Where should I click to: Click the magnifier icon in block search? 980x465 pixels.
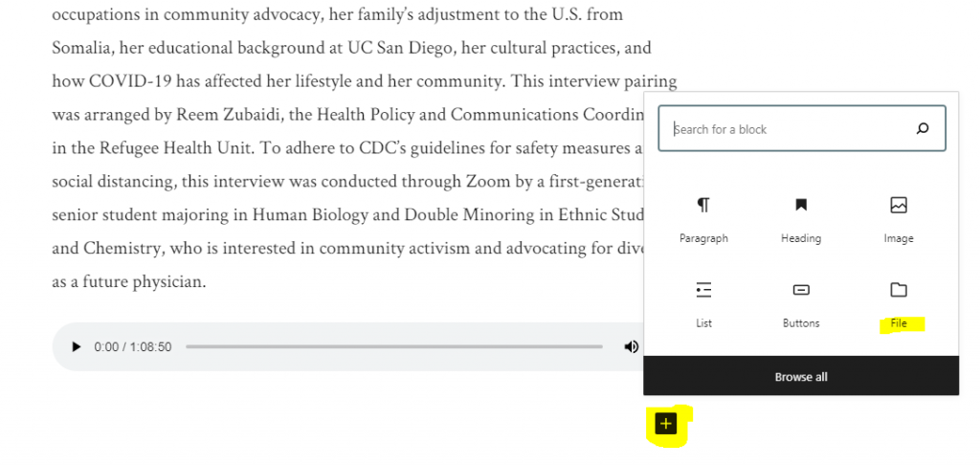(923, 129)
